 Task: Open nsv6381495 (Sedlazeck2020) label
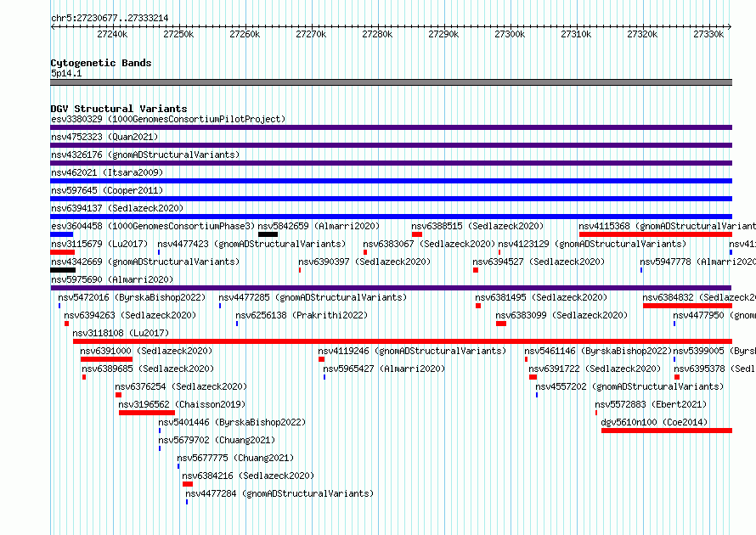pyautogui.click(x=541, y=297)
